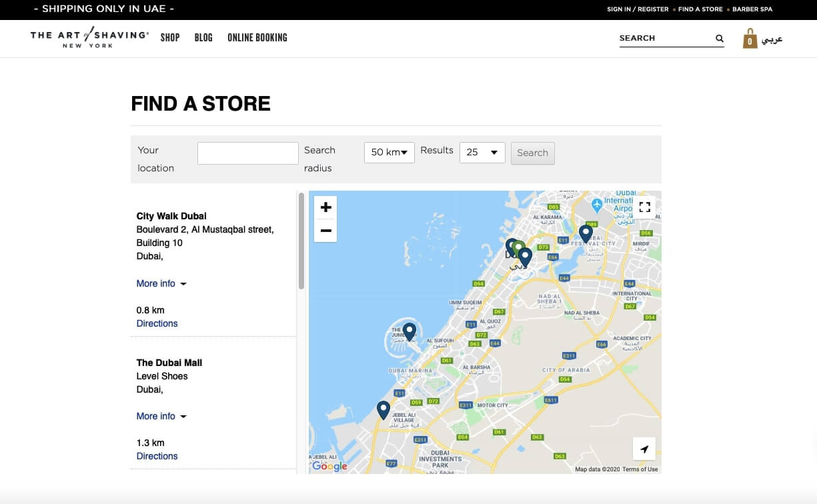This screenshot has width=817, height=504.
Task: Switch the site language to Arabic
Action: [x=772, y=39]
